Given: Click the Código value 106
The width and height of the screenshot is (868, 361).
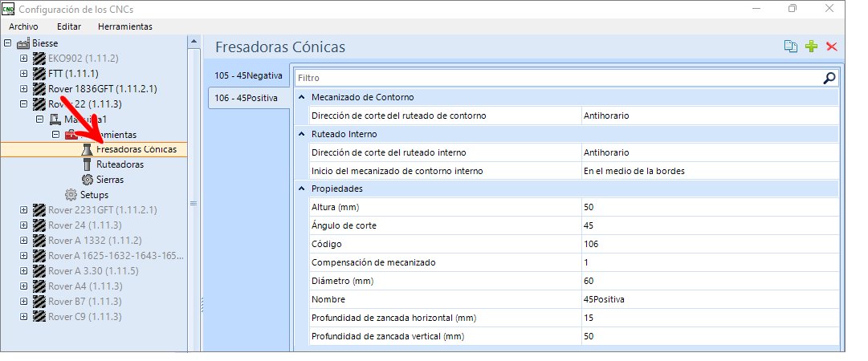Looking at the screenshot, I should coord(710,244).
